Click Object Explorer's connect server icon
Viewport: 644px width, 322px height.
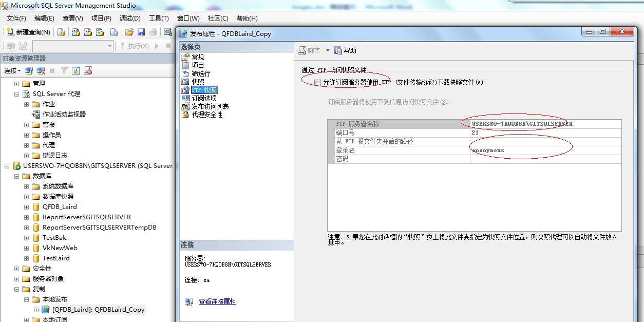(x=29, y=71)
